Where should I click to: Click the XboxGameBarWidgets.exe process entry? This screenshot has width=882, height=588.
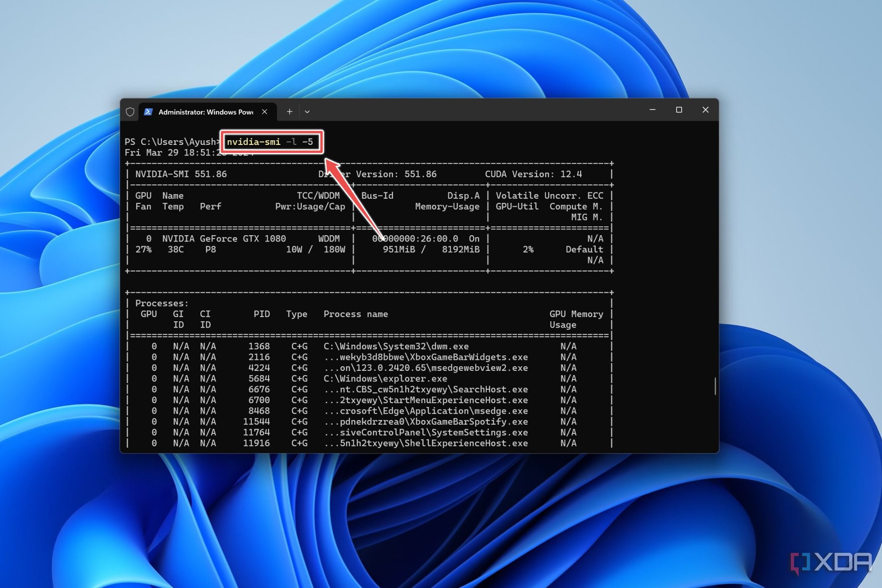[x=426, y=357]
